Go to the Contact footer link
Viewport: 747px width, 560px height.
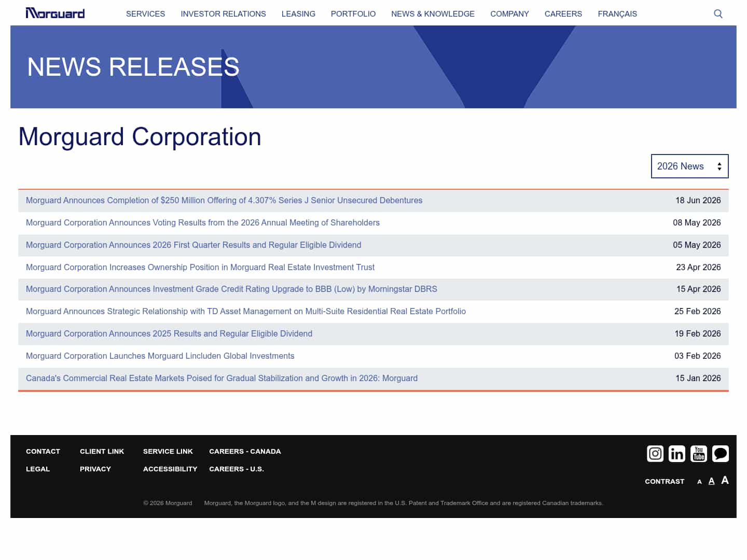[43, 451]
